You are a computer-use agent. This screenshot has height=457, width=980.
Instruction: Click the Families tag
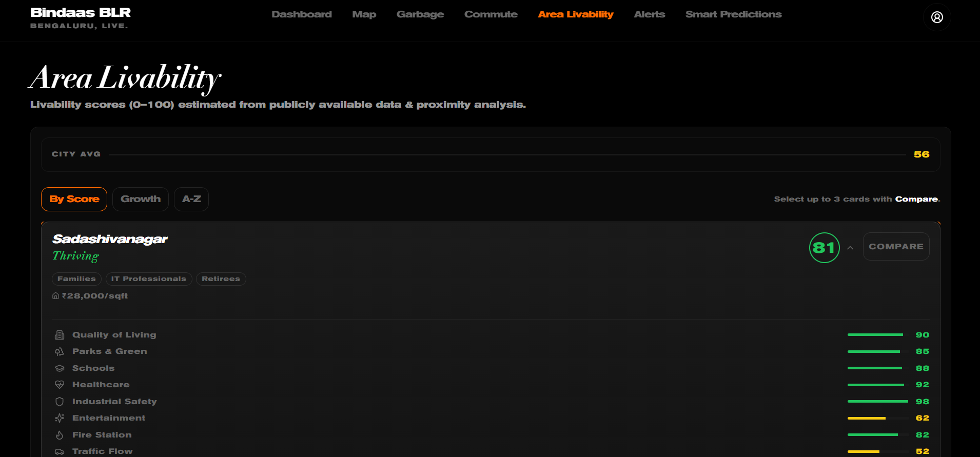[76, 279]
